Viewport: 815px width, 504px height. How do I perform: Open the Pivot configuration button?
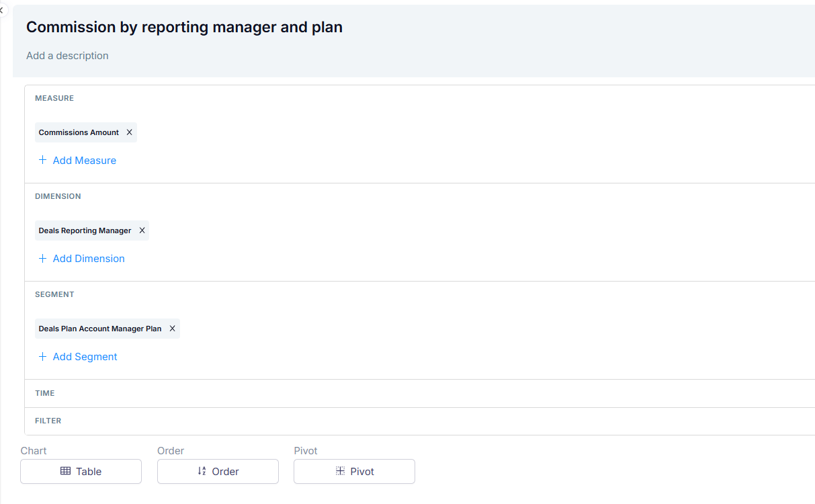(354, 471)
